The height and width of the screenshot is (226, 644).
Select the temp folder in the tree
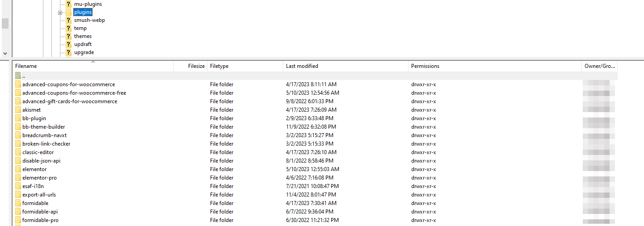coord(80,28)
